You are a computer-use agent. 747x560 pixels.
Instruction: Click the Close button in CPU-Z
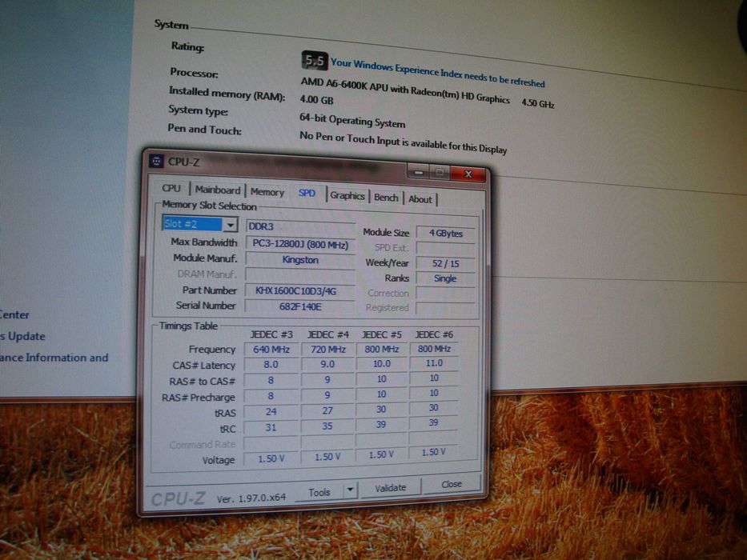(x=451, y=484)
